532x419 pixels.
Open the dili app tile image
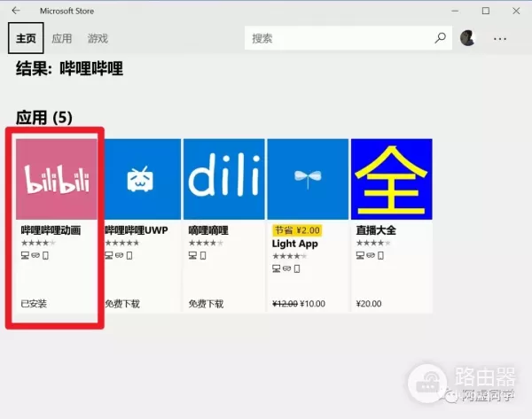tap(224, 179)
